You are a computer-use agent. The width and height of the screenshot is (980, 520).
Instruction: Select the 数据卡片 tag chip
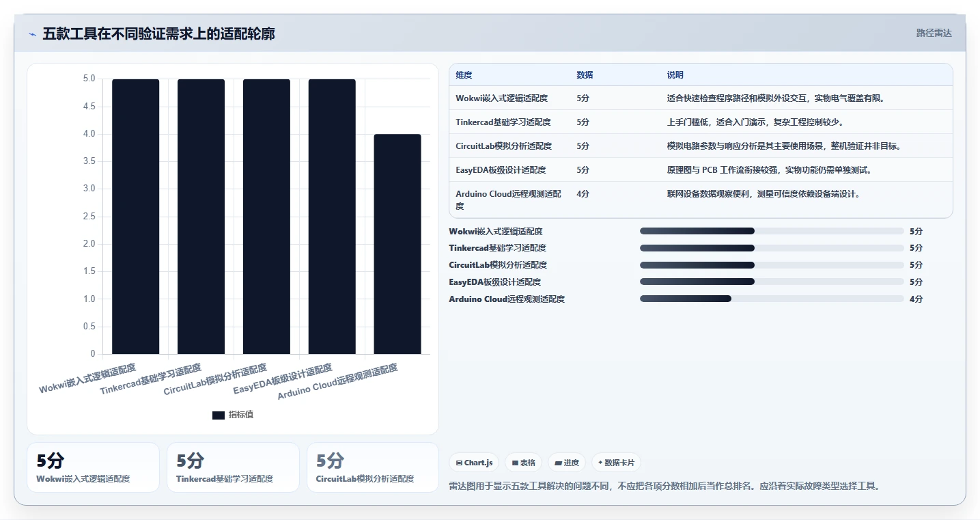click(x=616, y=463)
